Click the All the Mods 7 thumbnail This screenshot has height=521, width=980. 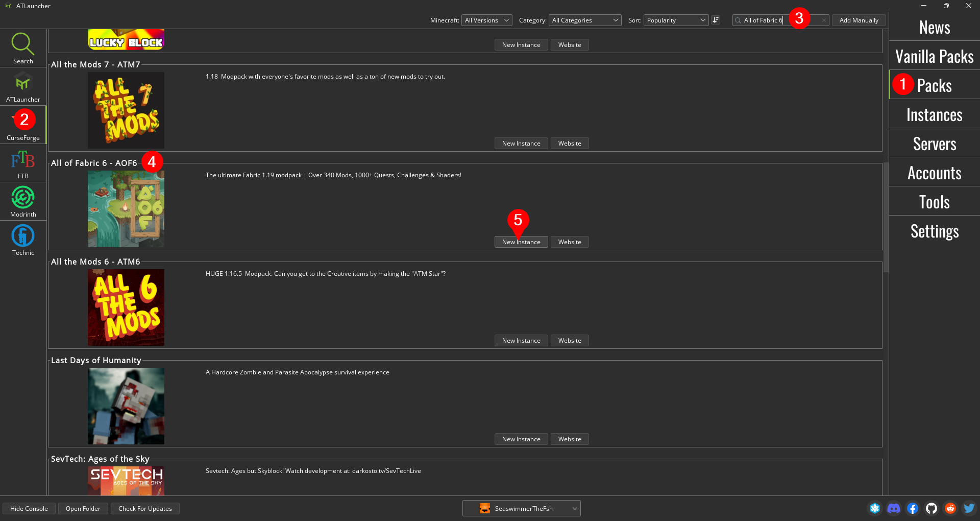126,110
